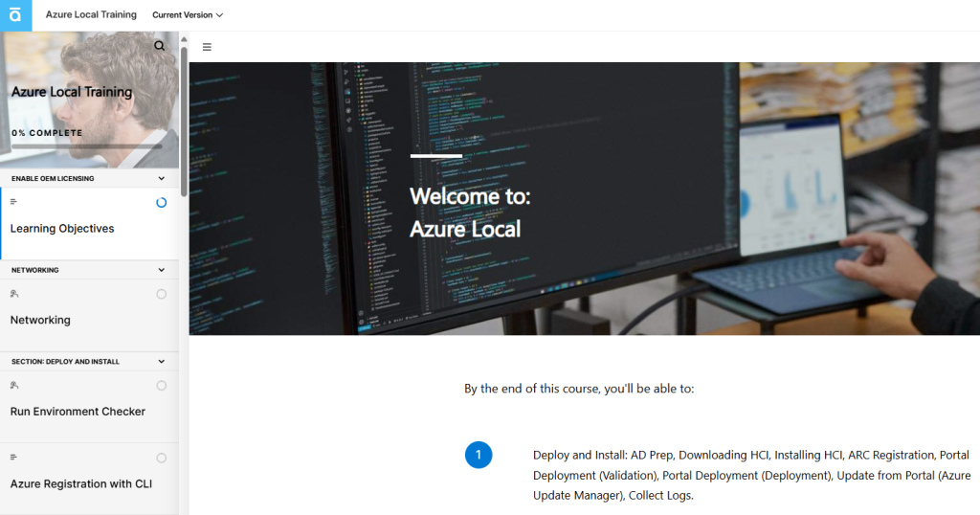Open the Learning Objectives lesson
This screenshot has width=980, height=515.
[89, 224]
